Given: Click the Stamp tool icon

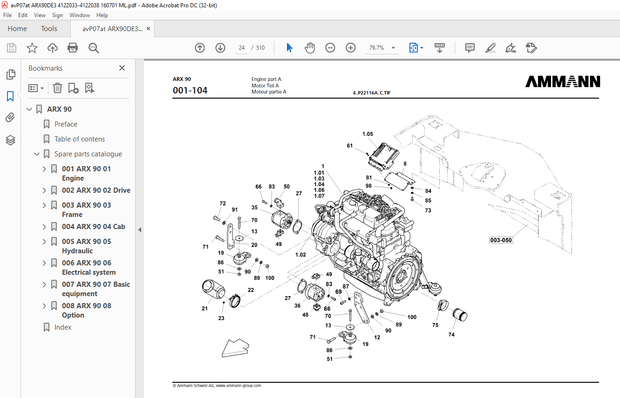Looking at the screenshot, I should point(531,48).
